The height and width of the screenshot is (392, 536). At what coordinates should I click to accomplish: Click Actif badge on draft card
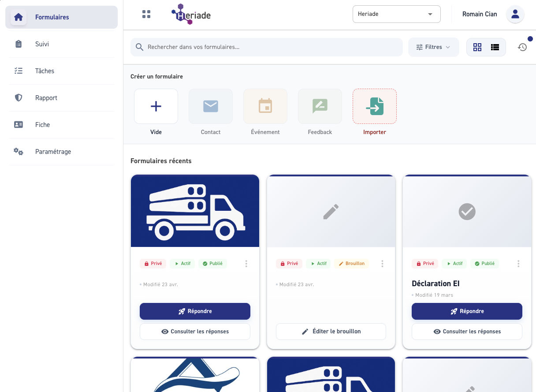tap(318, 264)
